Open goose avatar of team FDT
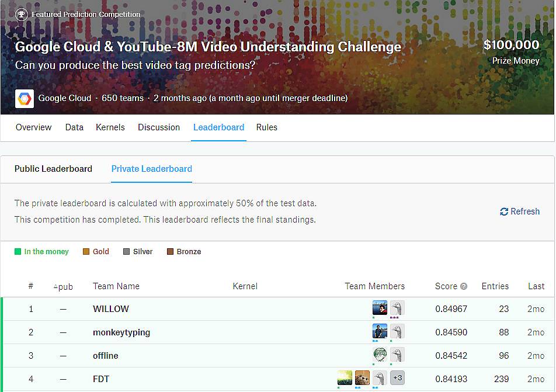Viewport: 556px width, 392px height. [380, 378]
